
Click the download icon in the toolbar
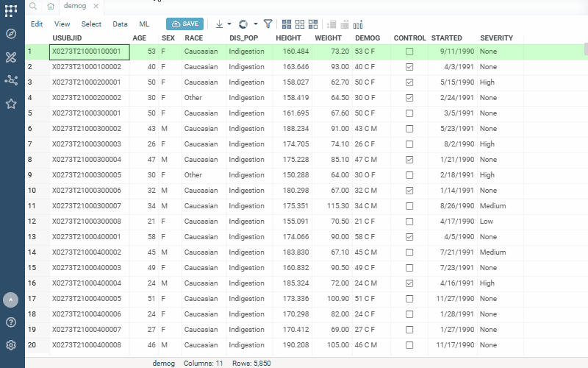(x=219, y=24)
